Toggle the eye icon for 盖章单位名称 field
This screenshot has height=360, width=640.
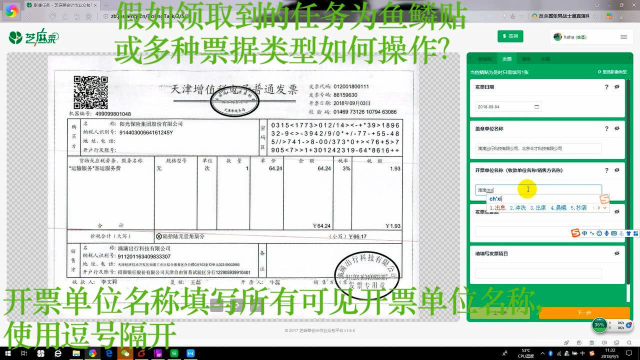[x=617, y=129]
